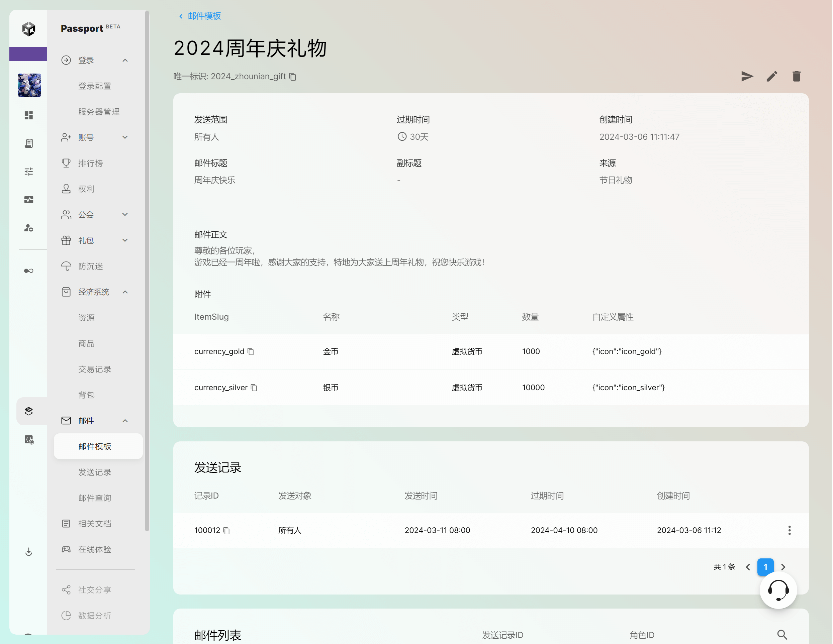Open the three-dot menu for record 100012
The height and width of the screenshot is (644, 833).
pos(789,530)
